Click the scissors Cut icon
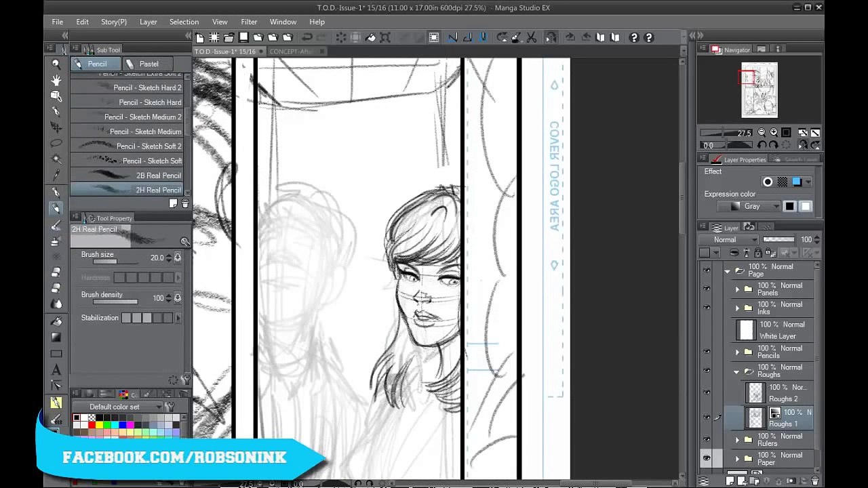Screen dimensions: 868x488 coord(531,38)
